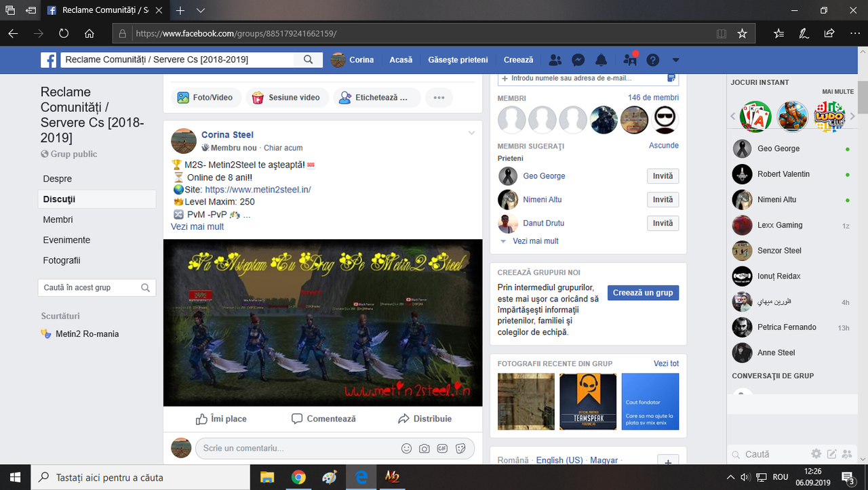The image size is (868, 490).
Task: Show hidden system tray icons
Action: pyautogui.click(x=730, y=477)
